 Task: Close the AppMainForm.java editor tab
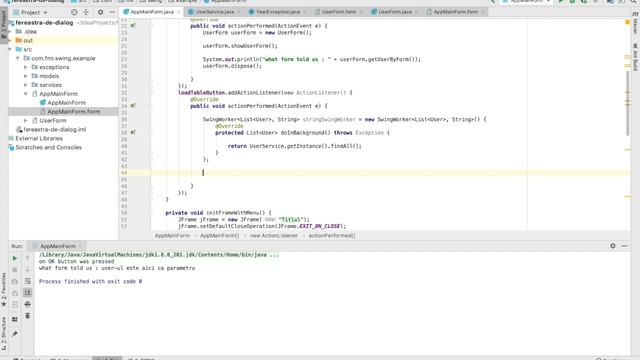click(x=178, y=12)
